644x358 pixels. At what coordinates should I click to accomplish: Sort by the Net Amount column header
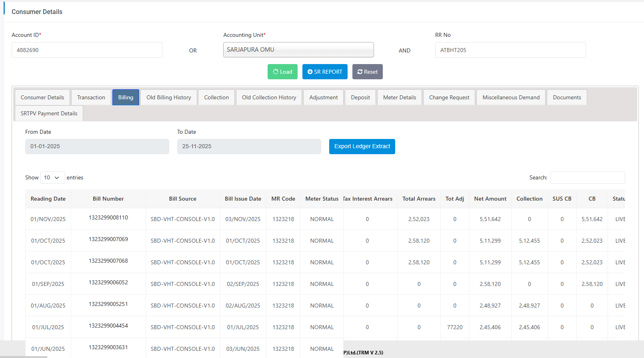point(490,199)
